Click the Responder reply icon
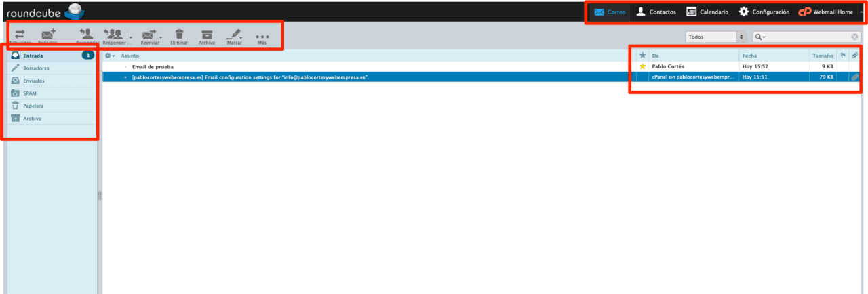This screenshot has width=868, height=294. [x=86, y=34]
